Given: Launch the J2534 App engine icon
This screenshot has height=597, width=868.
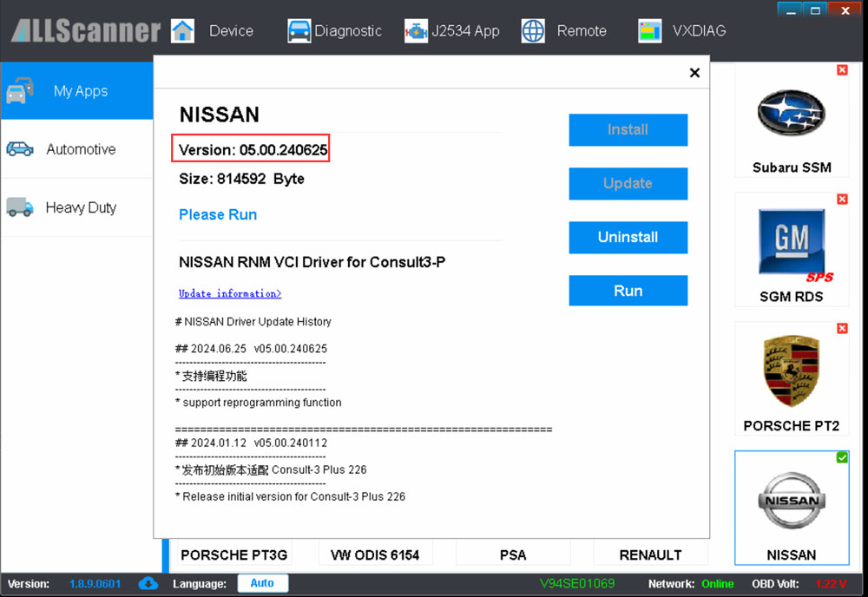Looking at the screenshot, I should click(x=417, y=30).
